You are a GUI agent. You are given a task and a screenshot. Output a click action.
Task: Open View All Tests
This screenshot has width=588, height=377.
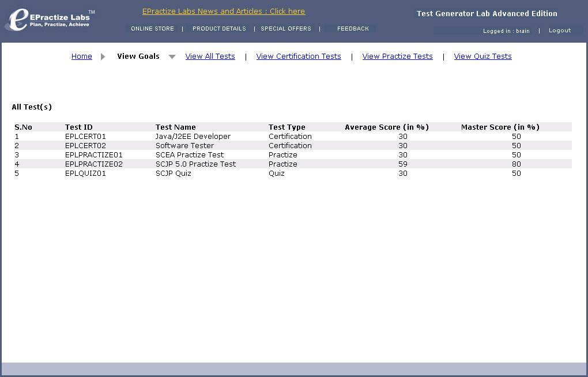[210, 56]
